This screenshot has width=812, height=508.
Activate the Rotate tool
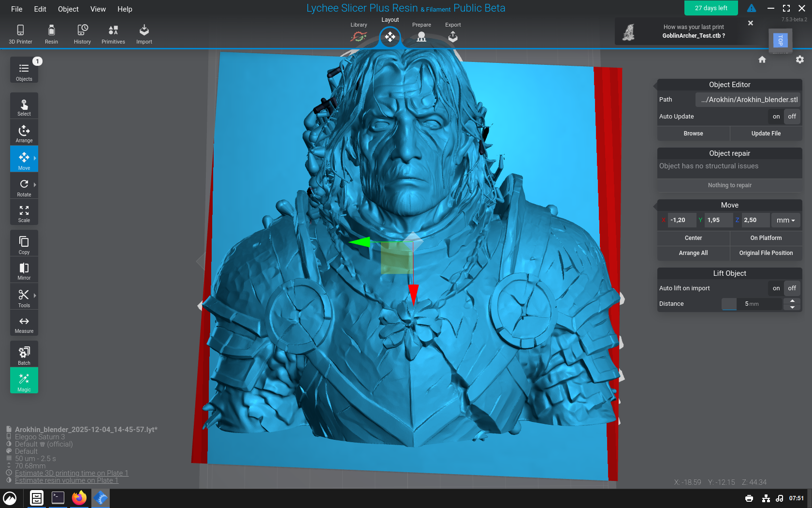(x=24, y=187)
